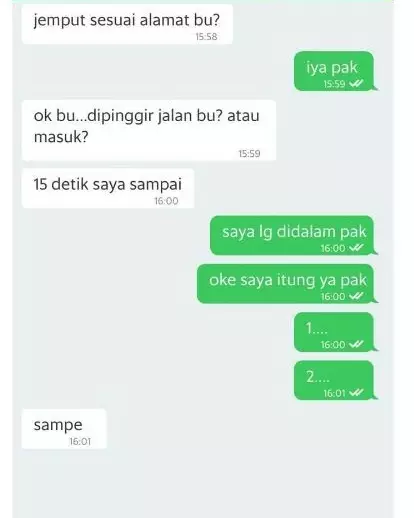Click empty chat area below 'sampe'

(203, 483)
